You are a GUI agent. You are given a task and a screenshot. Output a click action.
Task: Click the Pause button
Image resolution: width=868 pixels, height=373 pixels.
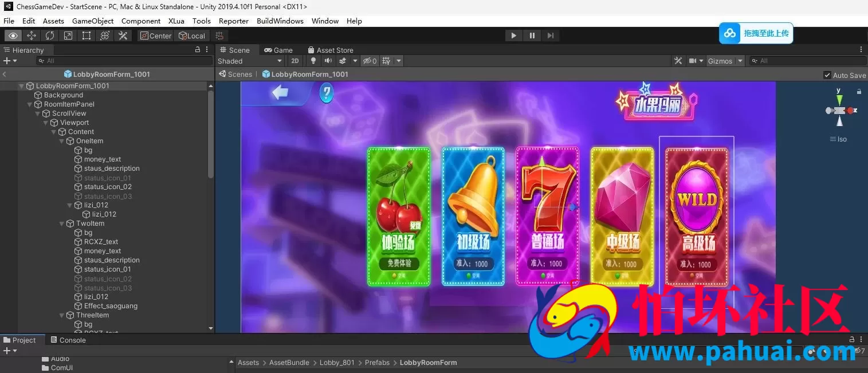(x=532, y=36)
